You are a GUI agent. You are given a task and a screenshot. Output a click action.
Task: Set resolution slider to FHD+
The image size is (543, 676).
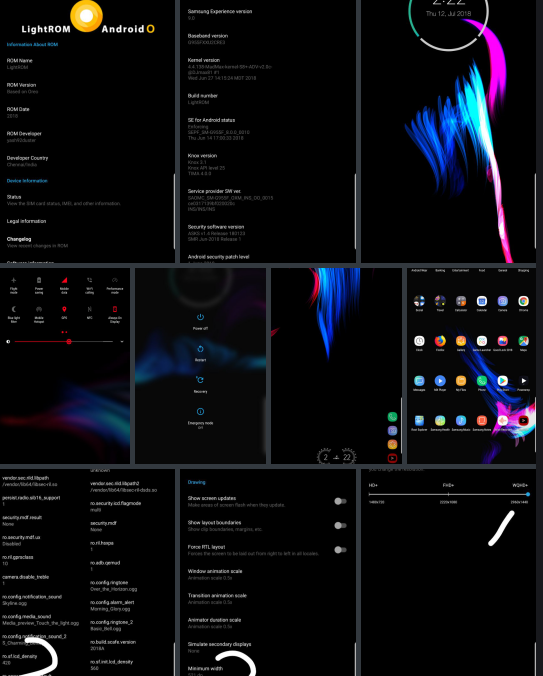448,494
